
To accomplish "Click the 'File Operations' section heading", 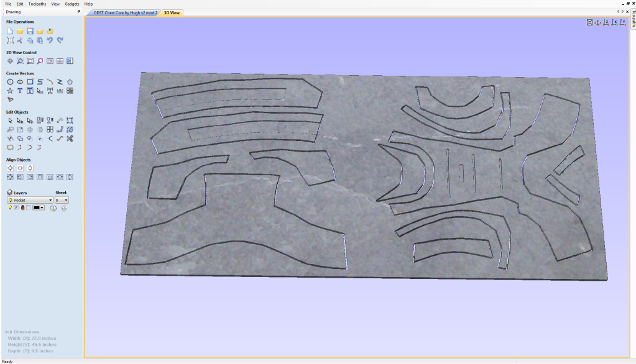I will tap(20, 22).
